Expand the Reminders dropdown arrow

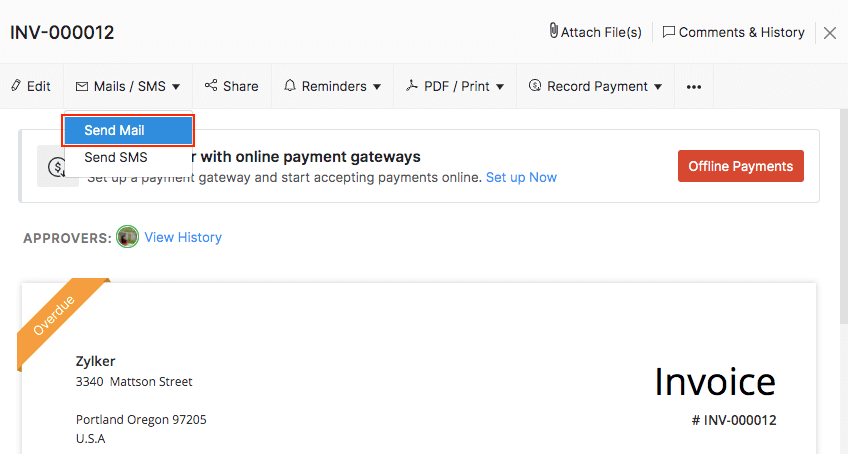(x=377, y=87)
